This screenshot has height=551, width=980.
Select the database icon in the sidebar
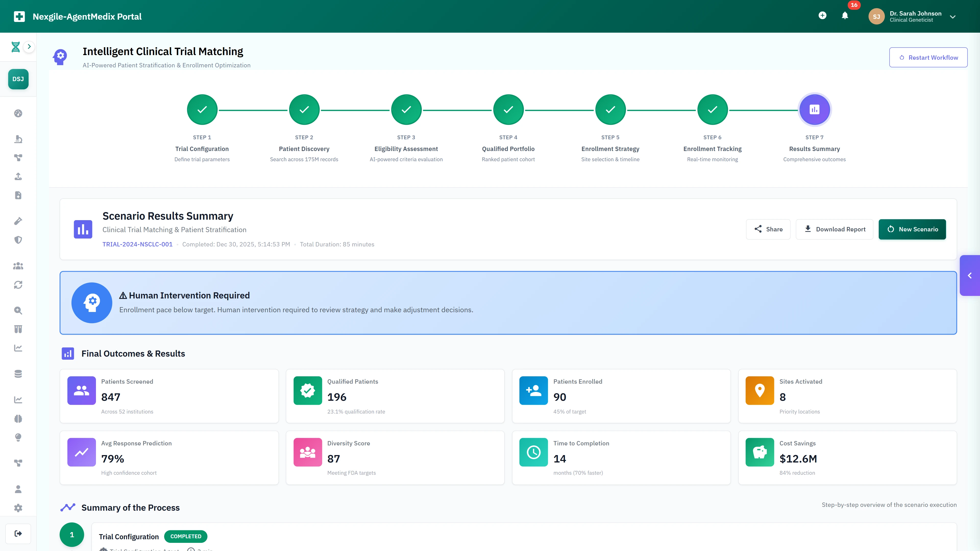pyautogui.click(x=18, y=374)
